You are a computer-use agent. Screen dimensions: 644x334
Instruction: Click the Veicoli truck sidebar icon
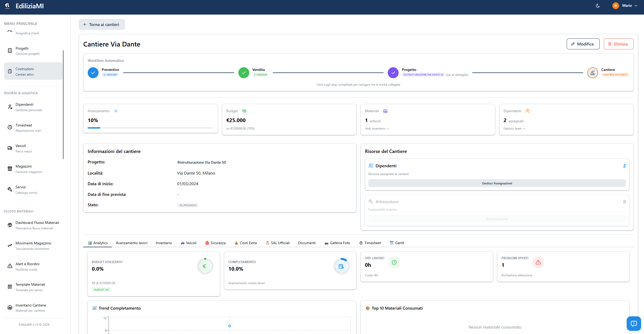coord(10,148)
